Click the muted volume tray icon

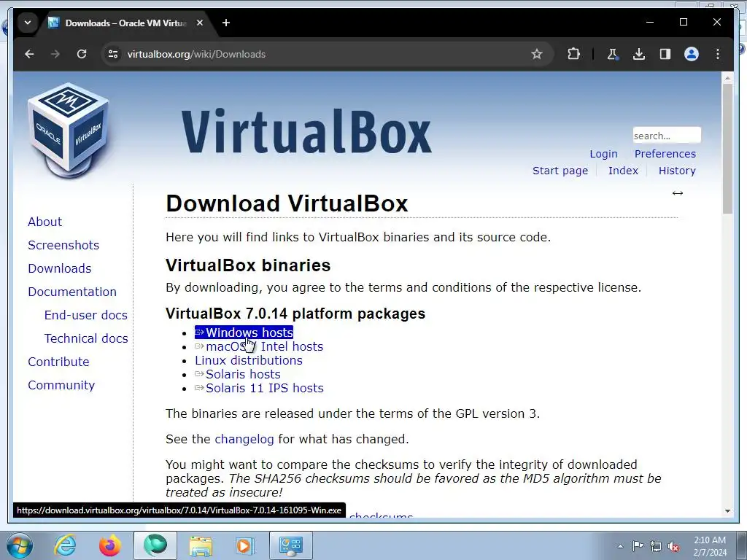tap(673, 546)
